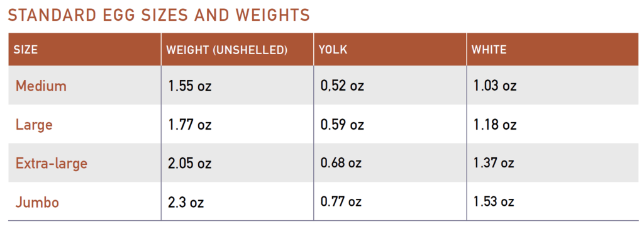The image size is (644, 236).
Task: Select the 1.77 oz weight cell
Action: [x=190, y=125]
